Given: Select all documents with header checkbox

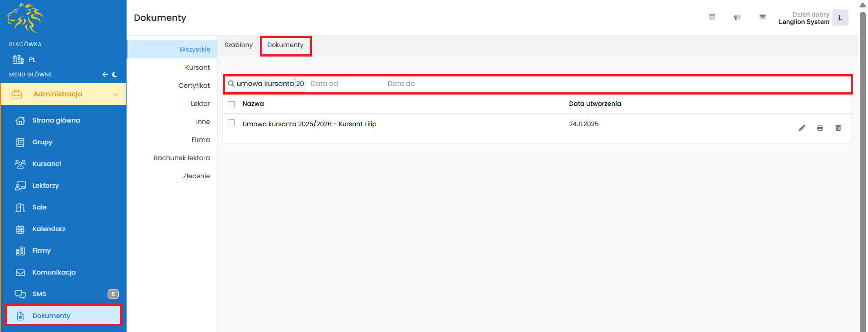Looking at the screenshot, I should pos(231,104).
